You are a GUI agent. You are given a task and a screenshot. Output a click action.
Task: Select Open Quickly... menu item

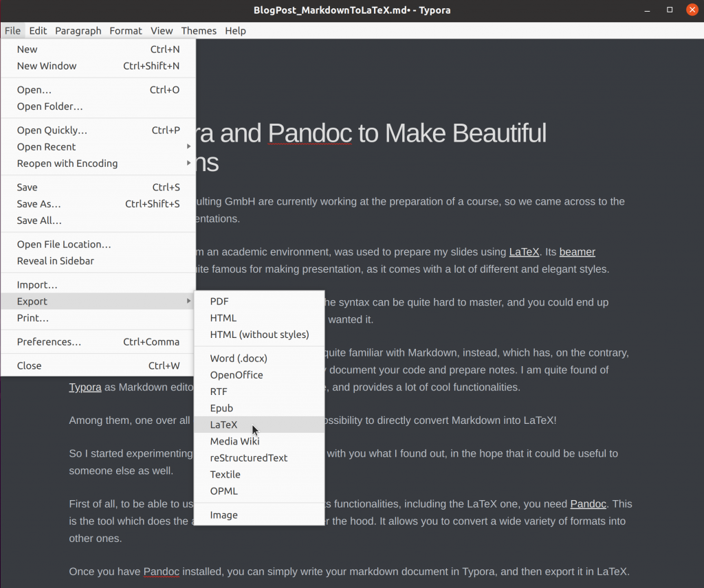[x=98, y=130]
